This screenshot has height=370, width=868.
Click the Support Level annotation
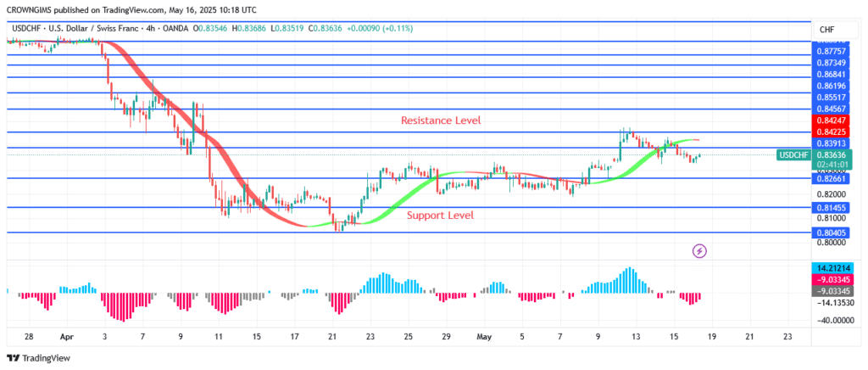point(441,216)
